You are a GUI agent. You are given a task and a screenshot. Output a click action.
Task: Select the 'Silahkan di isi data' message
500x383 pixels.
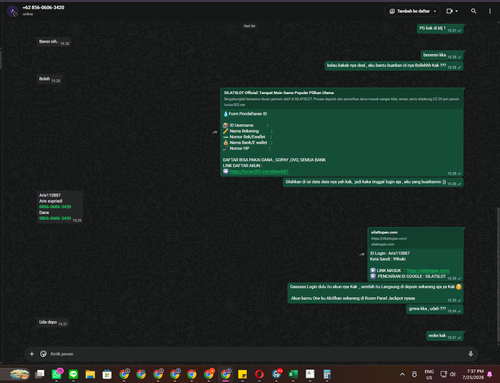[x=373, y=182]
